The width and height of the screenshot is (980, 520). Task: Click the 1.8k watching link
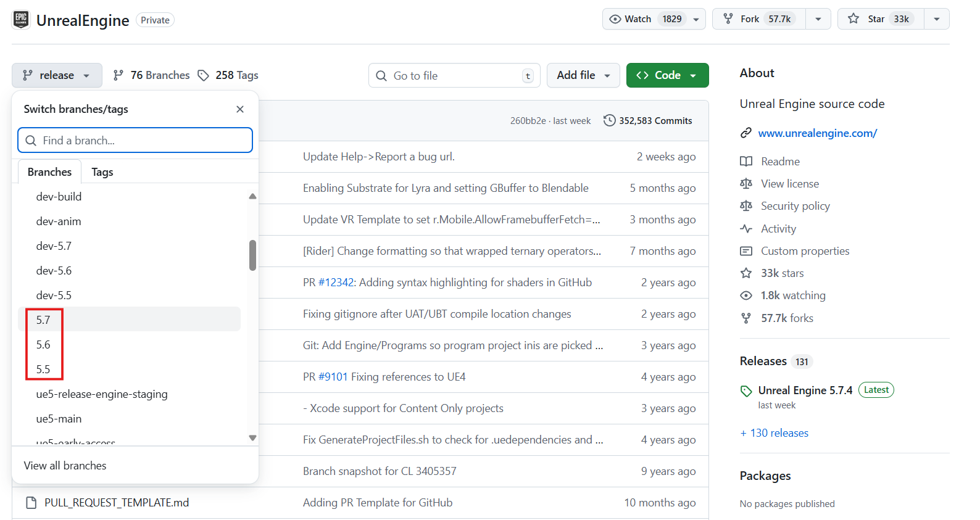793,295
